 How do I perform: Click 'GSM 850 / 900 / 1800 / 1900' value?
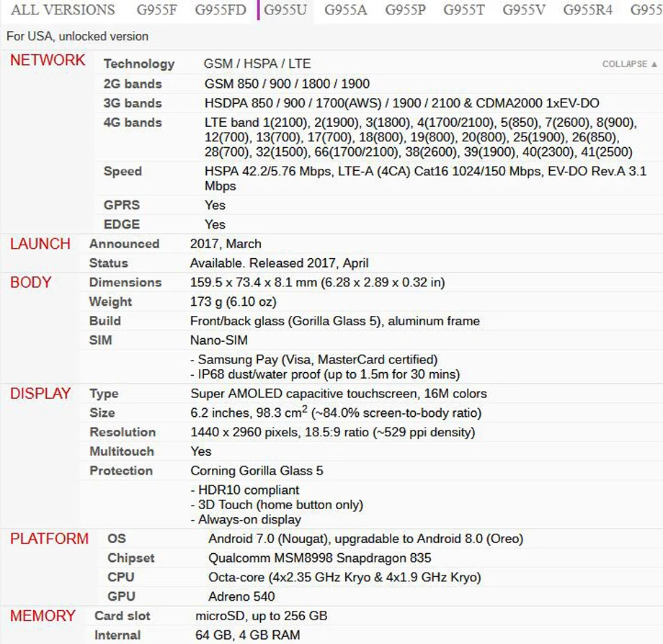(287, 84)
